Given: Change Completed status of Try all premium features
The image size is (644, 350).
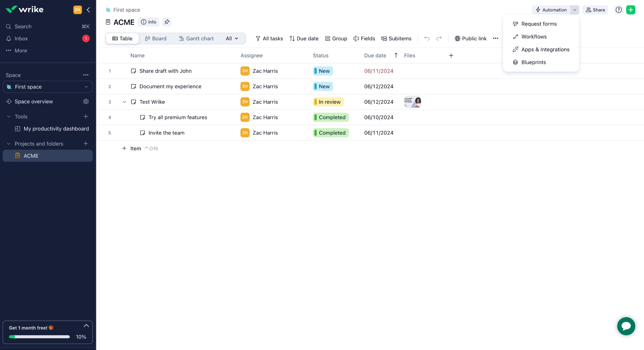Looking at the screenshot, I should (331, 117).
